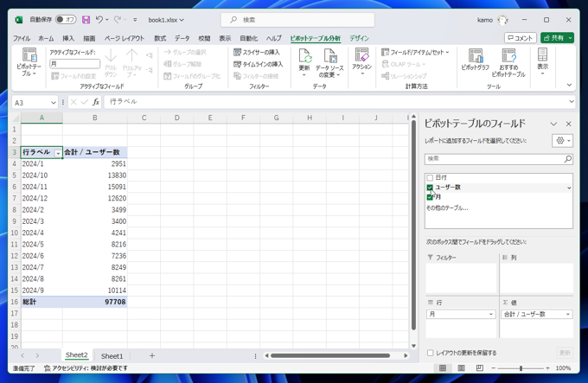The height and width of the screenshot is (383, 588).
Task: Open field pane tools gear
Action: tap(563, 141)
